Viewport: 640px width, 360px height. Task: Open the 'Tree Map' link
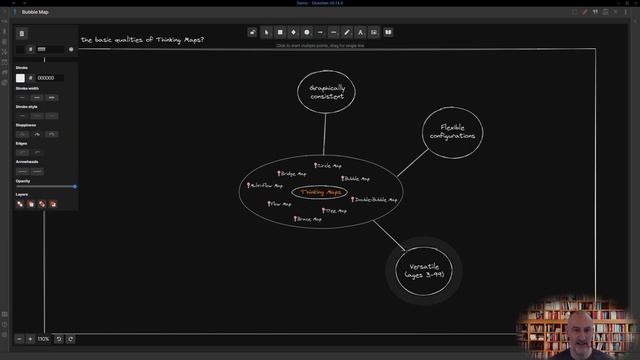pyautogui.click(x=335, y=211)
